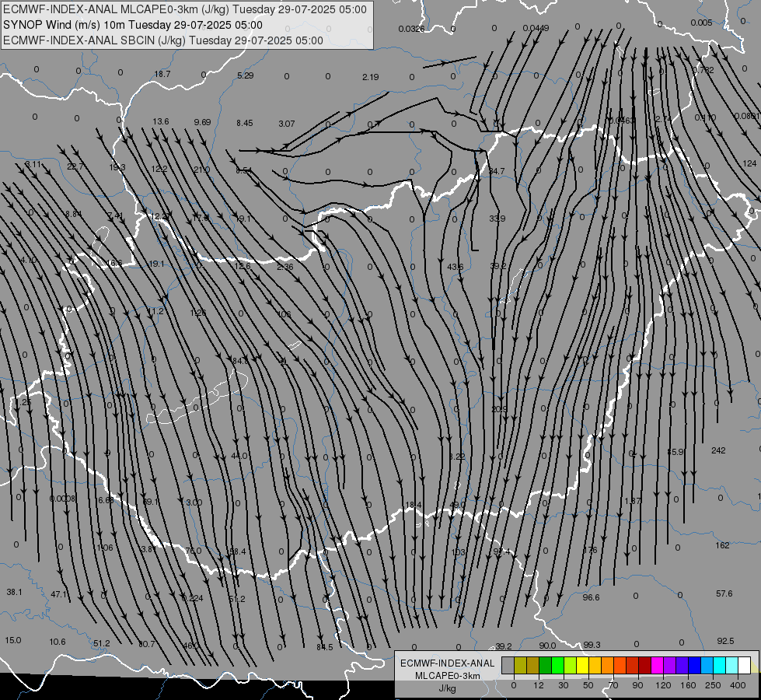Select the purple swatch after 120 tick

(670, 666)
